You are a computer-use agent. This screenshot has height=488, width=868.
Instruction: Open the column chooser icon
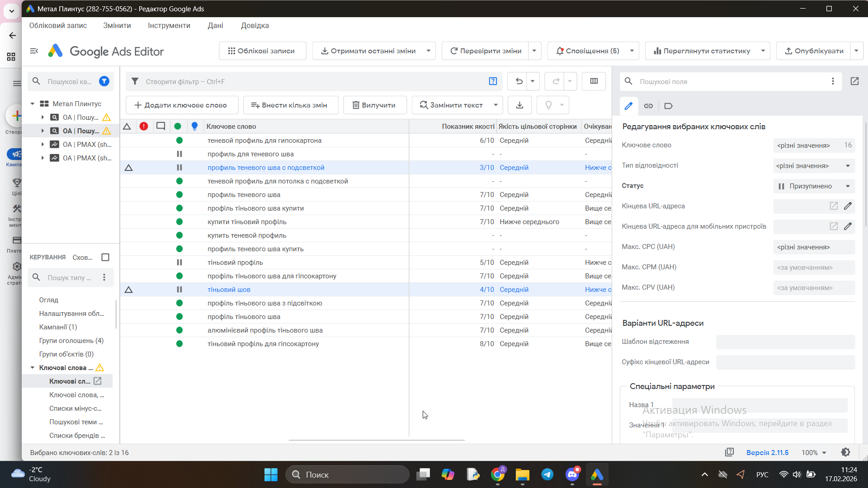pyautogui.click(x=594, y=81)
